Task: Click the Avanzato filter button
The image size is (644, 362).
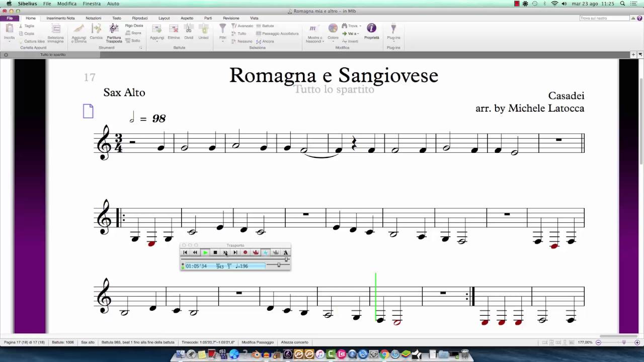Action: [243, 26]
